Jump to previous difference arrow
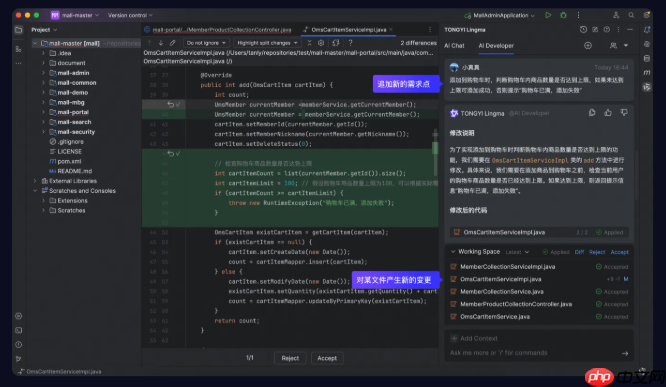Image resolution: width=666 pixels, height=387 pixels. tap(149, 43)
